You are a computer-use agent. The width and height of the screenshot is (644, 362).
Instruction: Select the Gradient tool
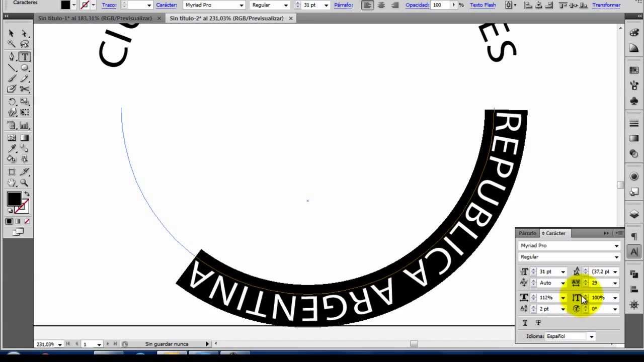[24, 138]
